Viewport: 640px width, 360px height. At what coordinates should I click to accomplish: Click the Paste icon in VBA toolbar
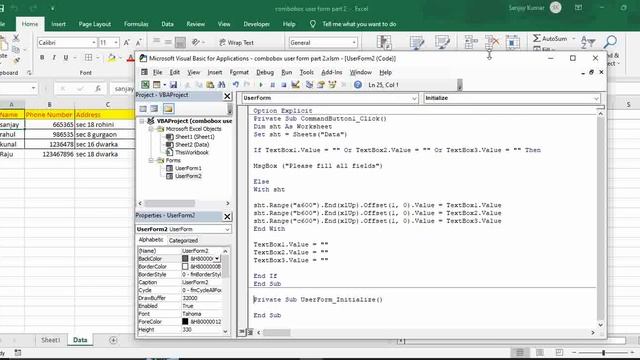pos(210,84)
